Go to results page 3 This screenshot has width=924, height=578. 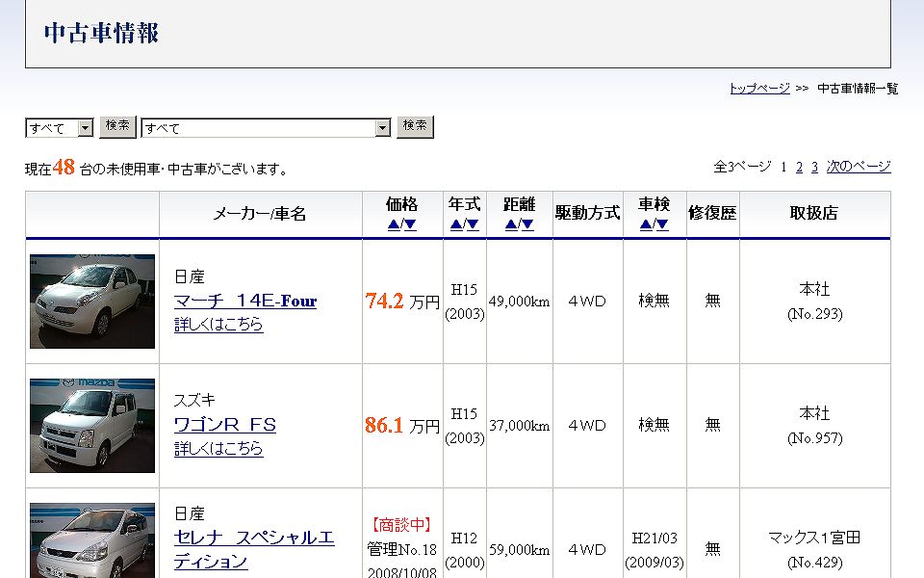click(814, 168)
